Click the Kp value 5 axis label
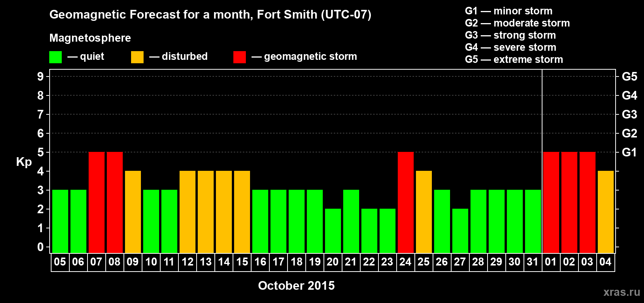644x303 pixels. 41,152
